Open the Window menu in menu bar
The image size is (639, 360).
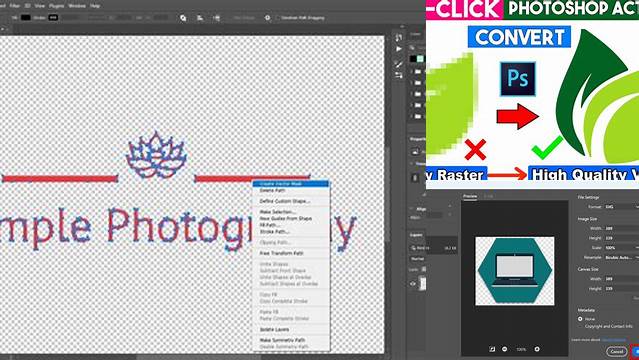tap(77, 6)
